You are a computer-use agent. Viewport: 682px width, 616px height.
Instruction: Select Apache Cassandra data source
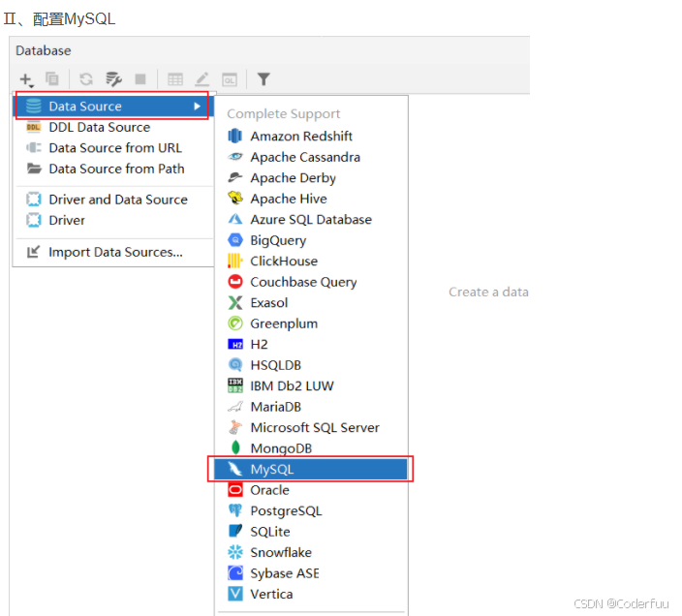(311, 157)
